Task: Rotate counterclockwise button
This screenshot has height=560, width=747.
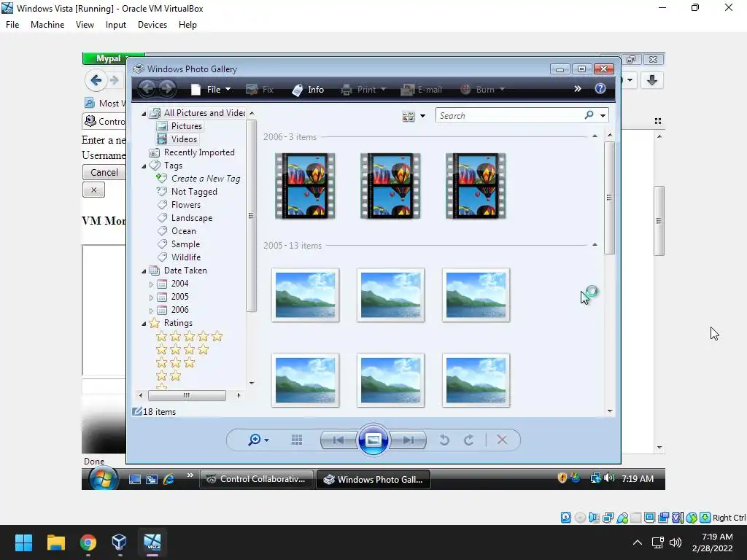Action: (x=444, y=440)
